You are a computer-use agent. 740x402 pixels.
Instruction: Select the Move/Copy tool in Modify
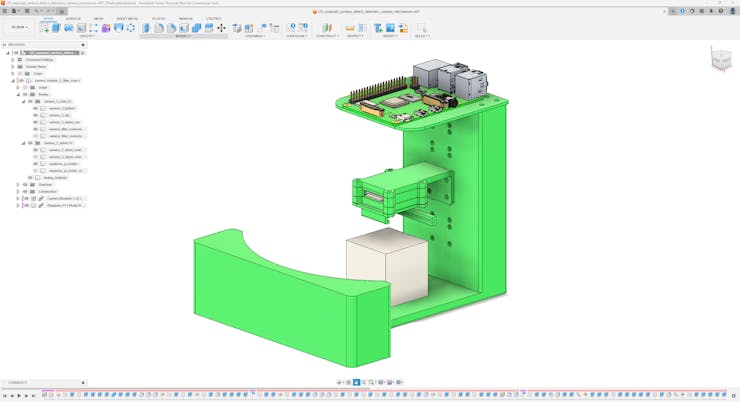(221, 28)
